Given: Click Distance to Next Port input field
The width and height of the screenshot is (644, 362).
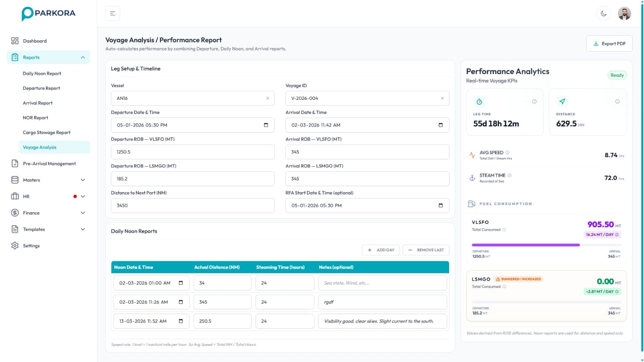Looking at the screenshot, I should tap(193, 205).
